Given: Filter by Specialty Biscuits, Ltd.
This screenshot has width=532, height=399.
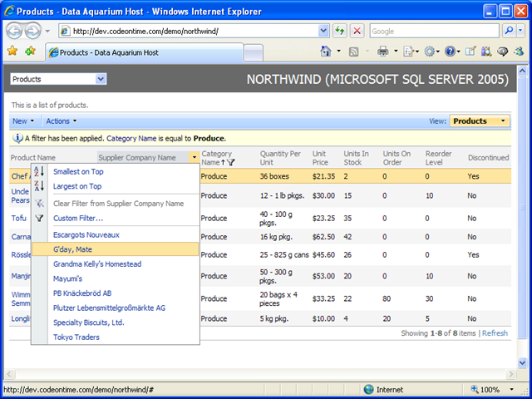Looking at the screenshot, I should (x=89, y=323).
